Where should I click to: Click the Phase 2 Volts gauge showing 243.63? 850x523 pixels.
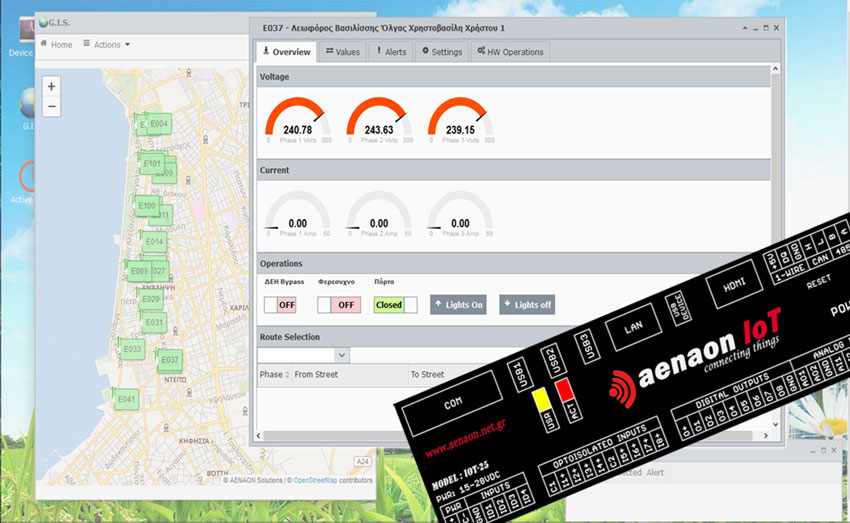click(x=379, y=120)
